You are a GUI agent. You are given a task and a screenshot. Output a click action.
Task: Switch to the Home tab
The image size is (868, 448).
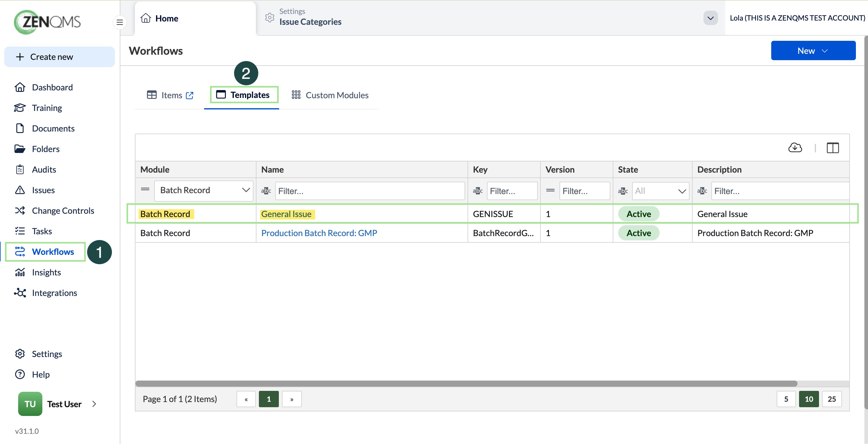195,18
